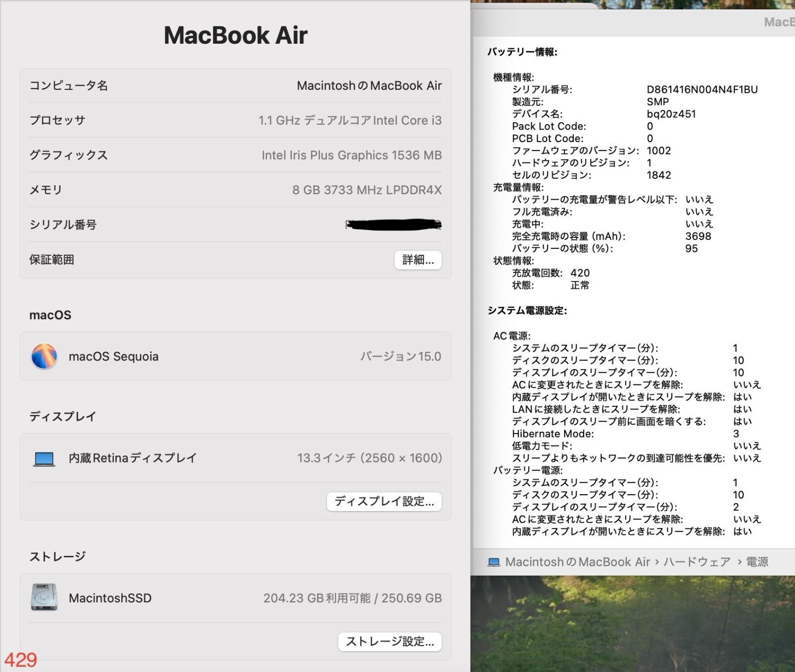Click processor value 1.1 GHz Intel Core i3
This screenshot has width=795, height=672.
[350, 120]
